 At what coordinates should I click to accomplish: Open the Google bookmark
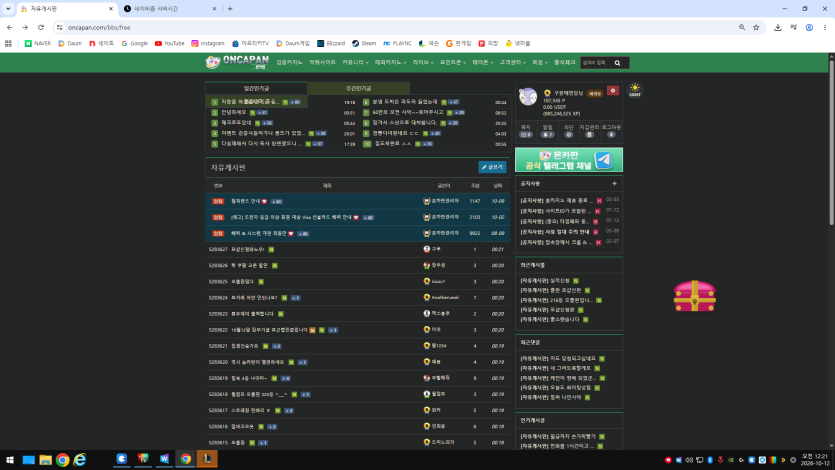tap(134, 43)
